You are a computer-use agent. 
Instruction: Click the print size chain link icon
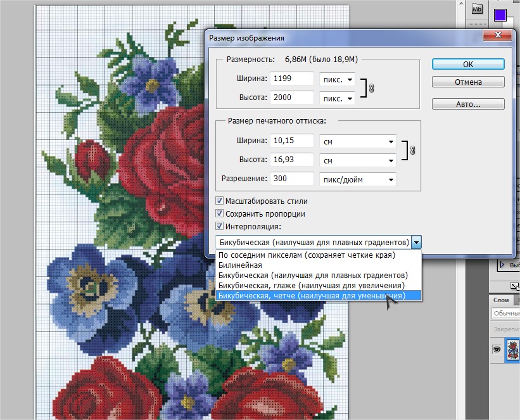point(412,150)
